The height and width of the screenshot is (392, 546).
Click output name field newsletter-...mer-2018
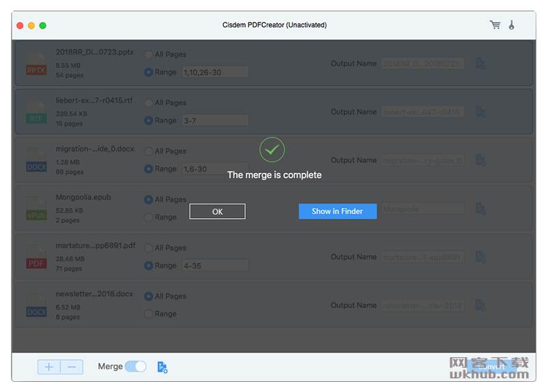coord(422,305)
